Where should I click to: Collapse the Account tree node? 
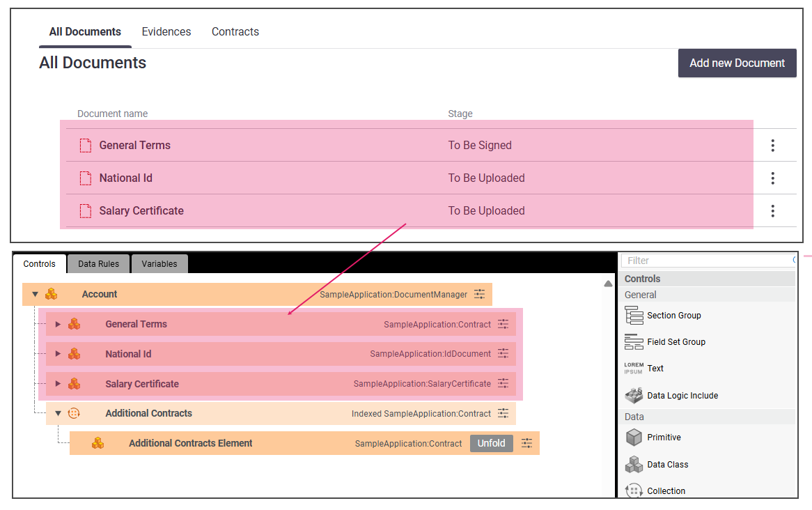coord(36,295)
